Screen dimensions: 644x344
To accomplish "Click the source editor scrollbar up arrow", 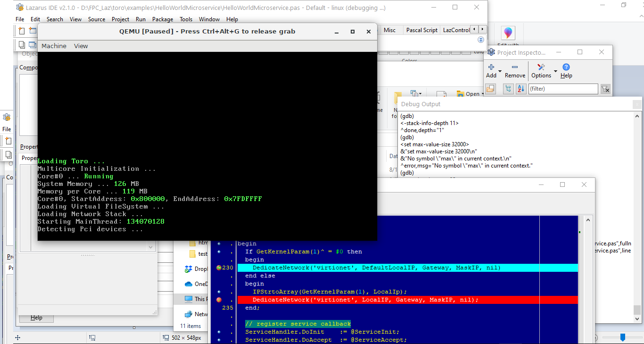I will pyautogui.click(x=587, y=220).
